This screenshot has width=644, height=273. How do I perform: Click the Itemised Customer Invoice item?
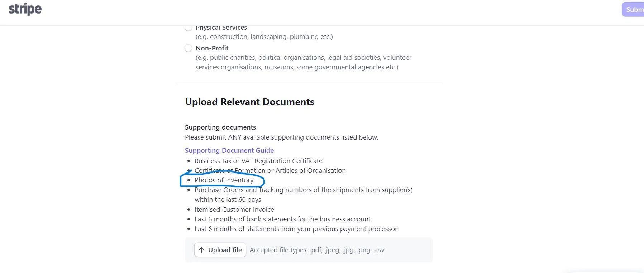[x=234, y=209]
